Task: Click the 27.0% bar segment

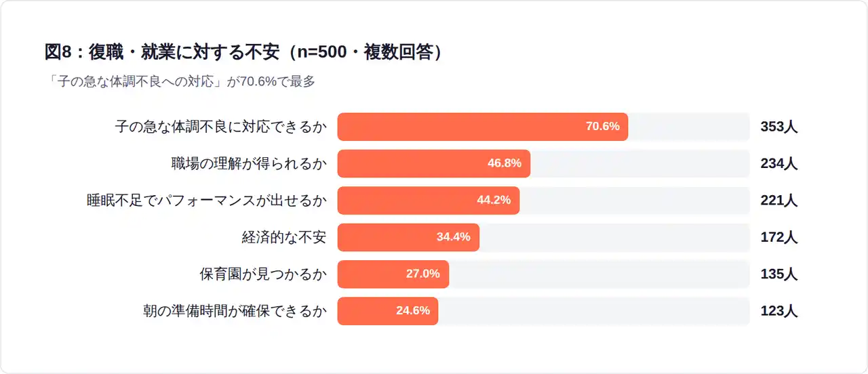Action: [x=393, y=274]
